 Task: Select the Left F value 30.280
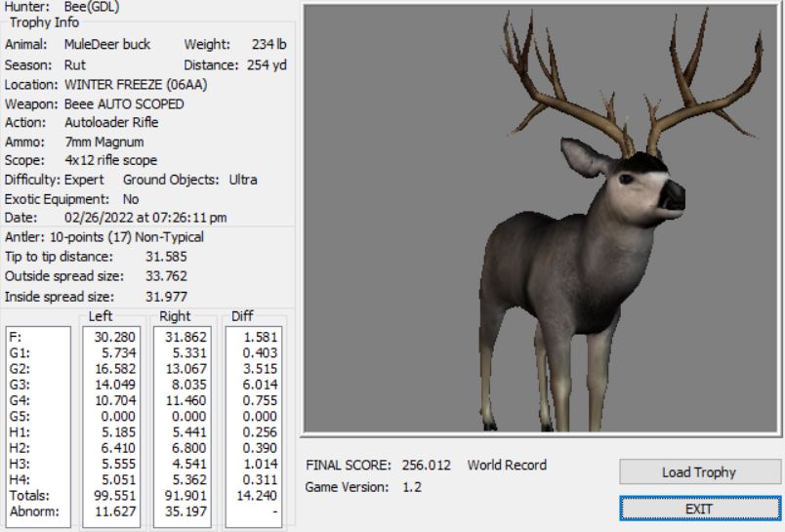click(x=117, y=337)
